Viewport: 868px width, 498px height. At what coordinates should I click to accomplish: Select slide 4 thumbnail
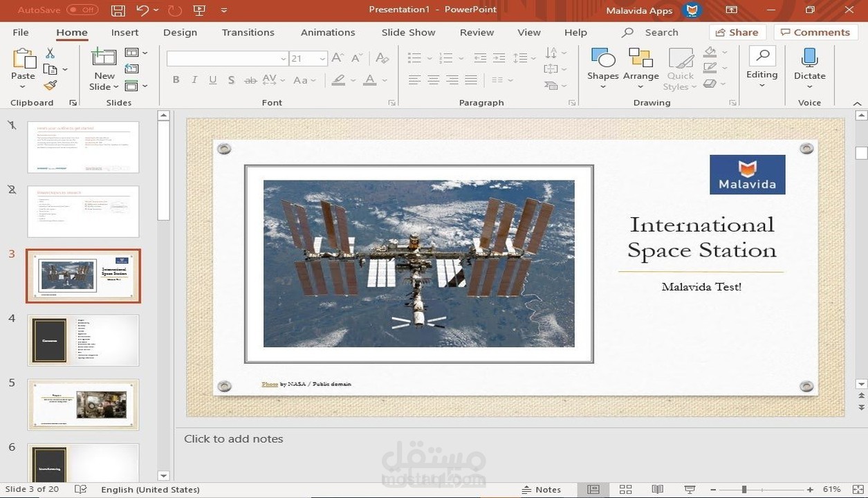pos(83,340)
